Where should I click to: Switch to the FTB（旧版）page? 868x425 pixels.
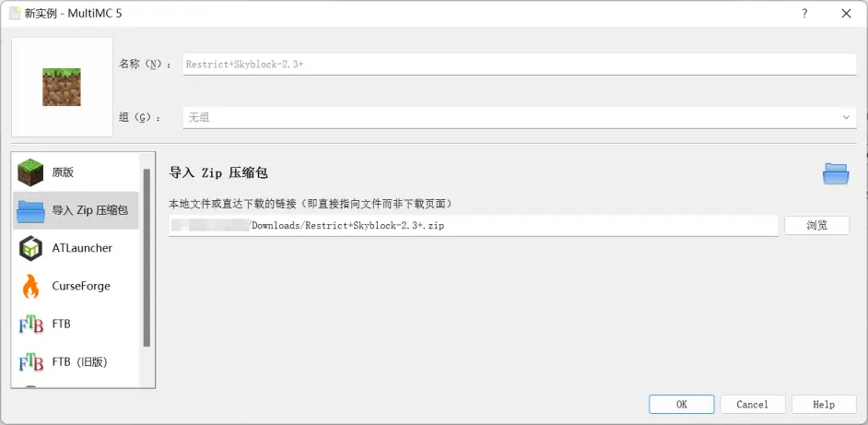click(76, 361)
